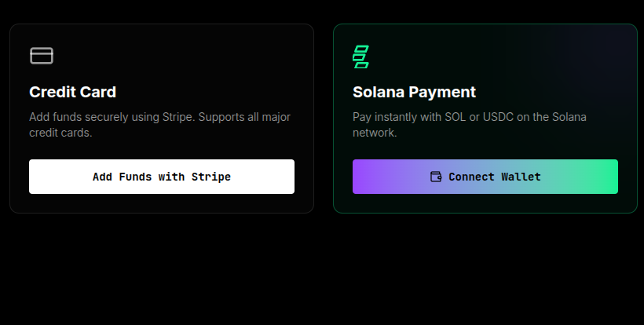Click the "Connect Wallet" text label
The height and width of the screenshot is (325, 644).
click(x=495, y=177)
